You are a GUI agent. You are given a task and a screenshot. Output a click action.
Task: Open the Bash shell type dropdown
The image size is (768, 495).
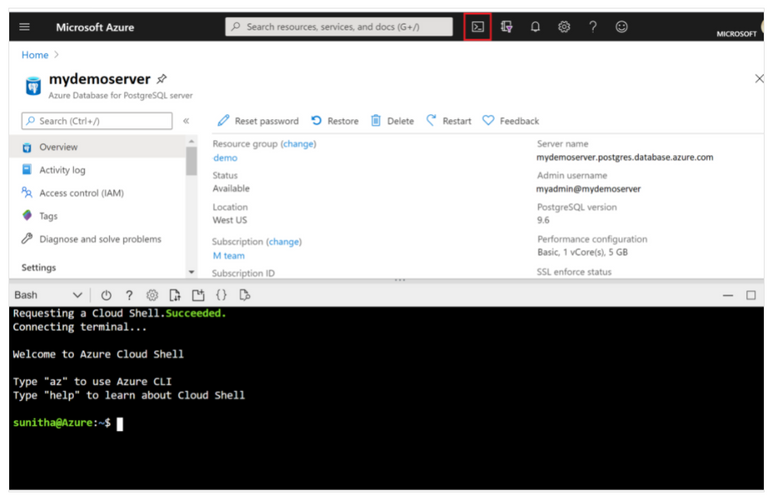click(48, 295)
